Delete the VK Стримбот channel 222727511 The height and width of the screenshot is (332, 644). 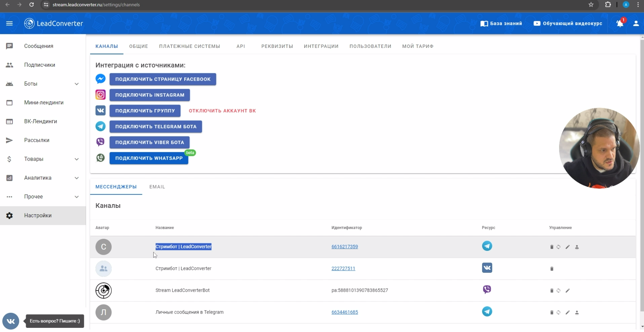(552, 269)
